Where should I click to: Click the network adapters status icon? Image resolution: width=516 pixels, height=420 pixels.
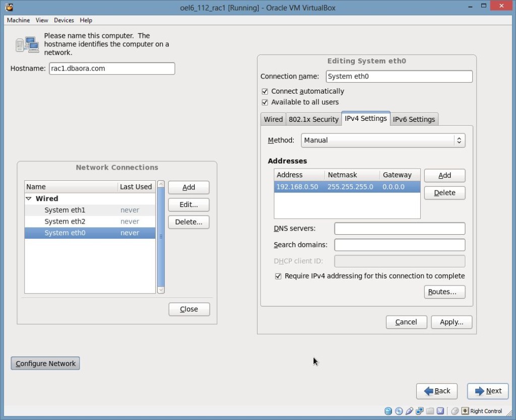(x=420, y=411)
